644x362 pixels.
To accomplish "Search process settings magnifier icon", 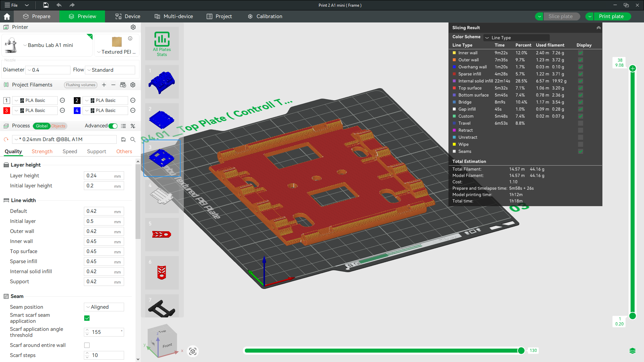I will (x=133, y=139).
